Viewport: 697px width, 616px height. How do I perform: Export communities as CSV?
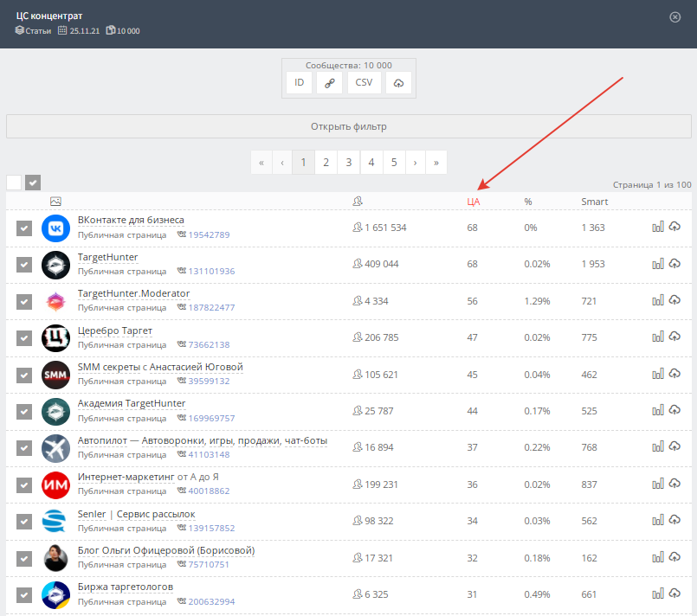pos(364,82)
